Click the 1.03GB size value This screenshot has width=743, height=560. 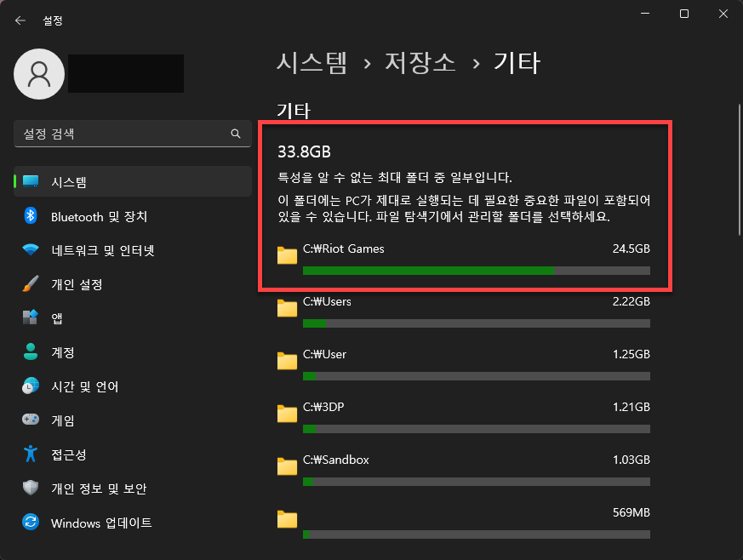coord(632,460)
